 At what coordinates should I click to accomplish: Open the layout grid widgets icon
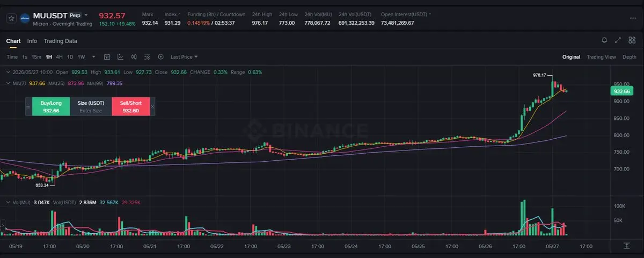pos(631,40)
